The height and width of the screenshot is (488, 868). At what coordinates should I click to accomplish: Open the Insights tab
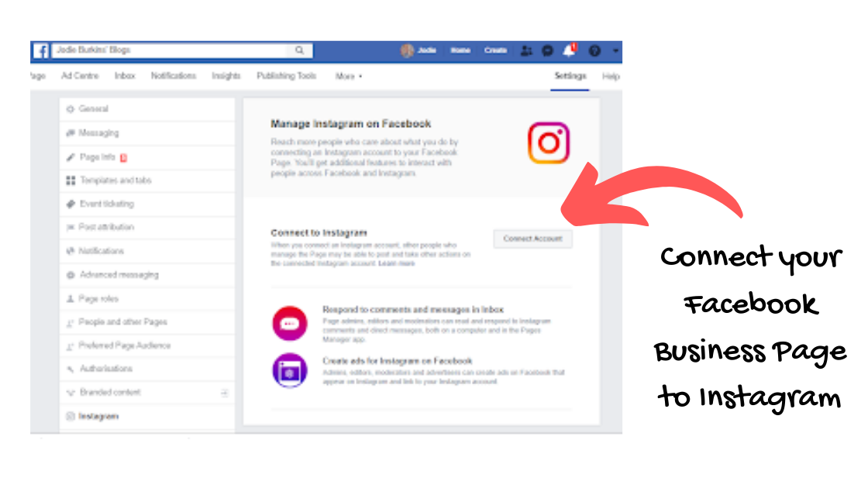click(226, 76)
